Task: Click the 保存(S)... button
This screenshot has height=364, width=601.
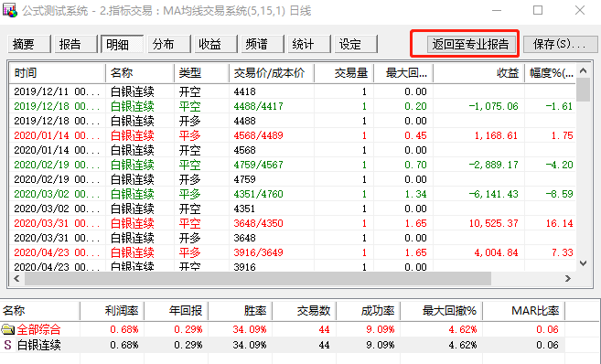Action: pos(560,44)
